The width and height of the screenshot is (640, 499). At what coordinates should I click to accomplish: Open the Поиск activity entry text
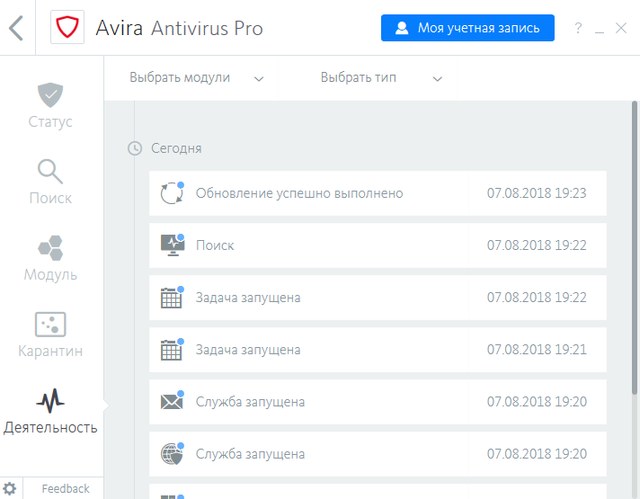coord(215,245)
